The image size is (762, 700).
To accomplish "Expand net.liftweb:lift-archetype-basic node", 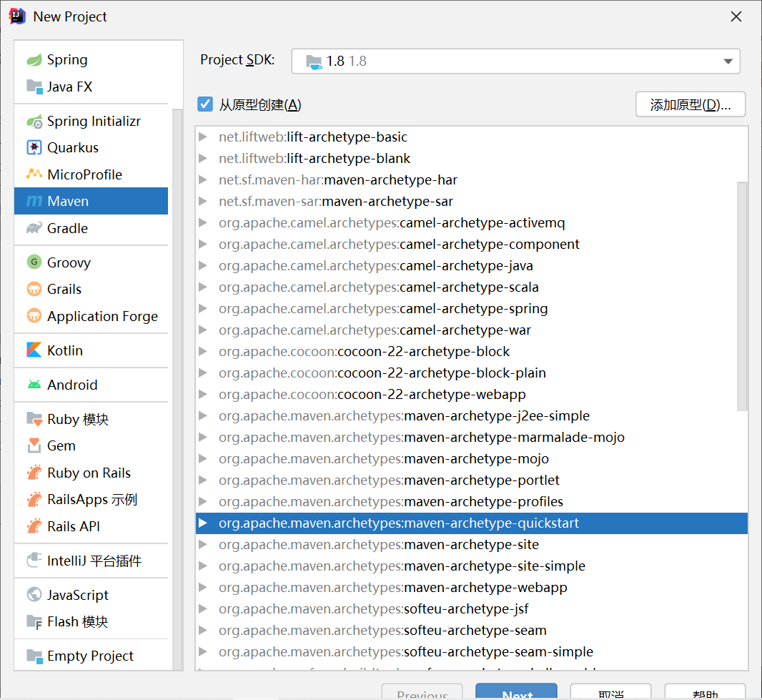I will point(203,137).
